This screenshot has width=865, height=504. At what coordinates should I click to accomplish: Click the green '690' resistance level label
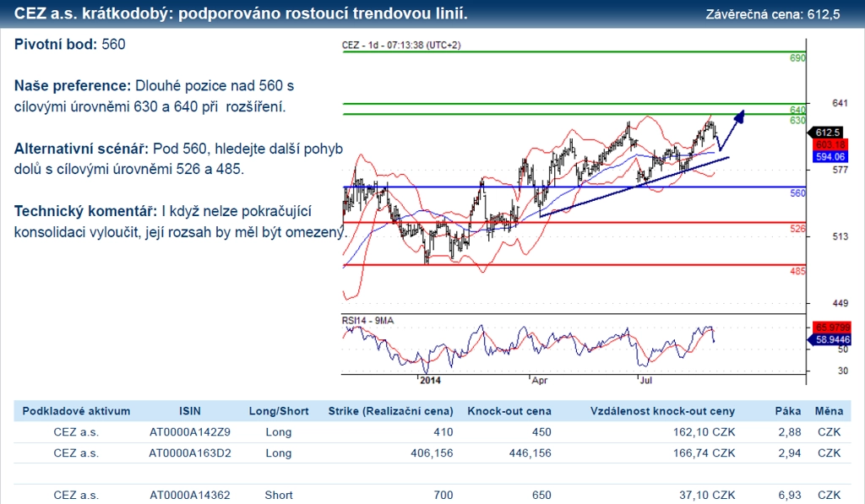tap(797, 58)
